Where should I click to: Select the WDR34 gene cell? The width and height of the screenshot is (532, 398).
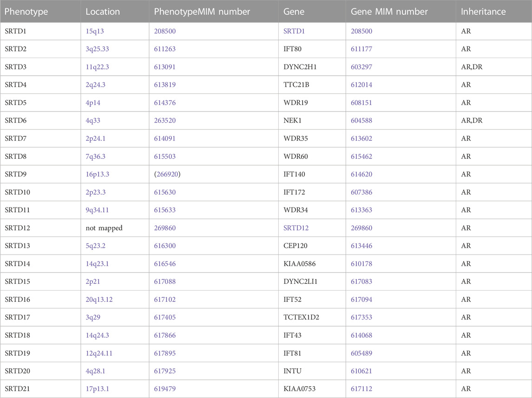coord(312,210)
